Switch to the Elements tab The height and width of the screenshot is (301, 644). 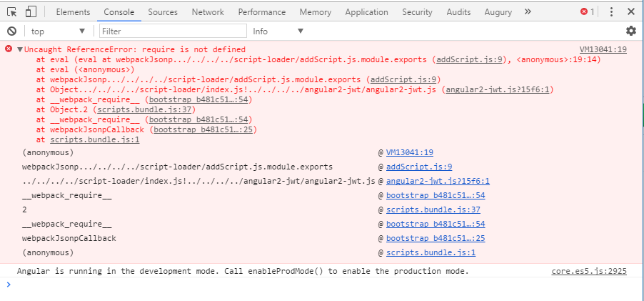[73, 12]
